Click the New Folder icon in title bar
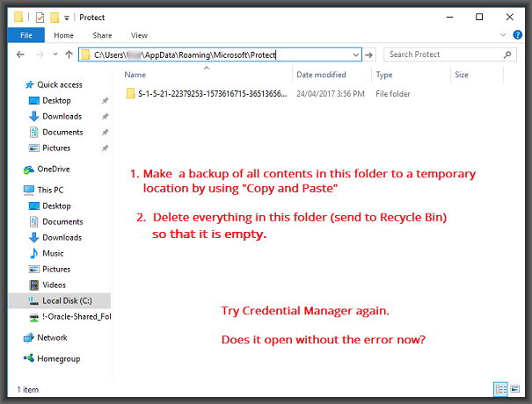 55,17
